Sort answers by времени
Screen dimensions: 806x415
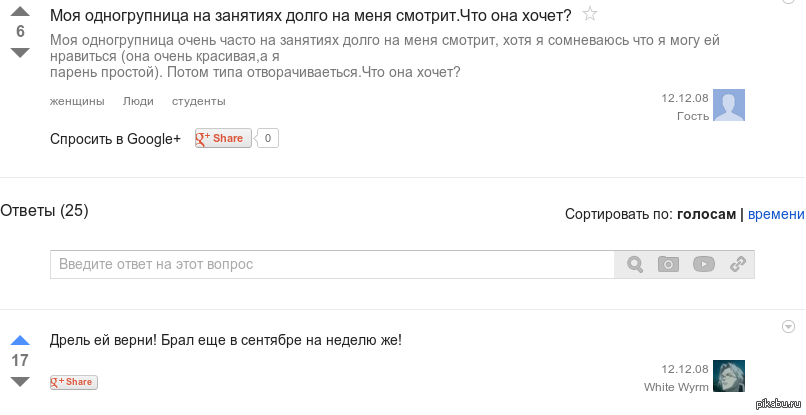point(776,214)
